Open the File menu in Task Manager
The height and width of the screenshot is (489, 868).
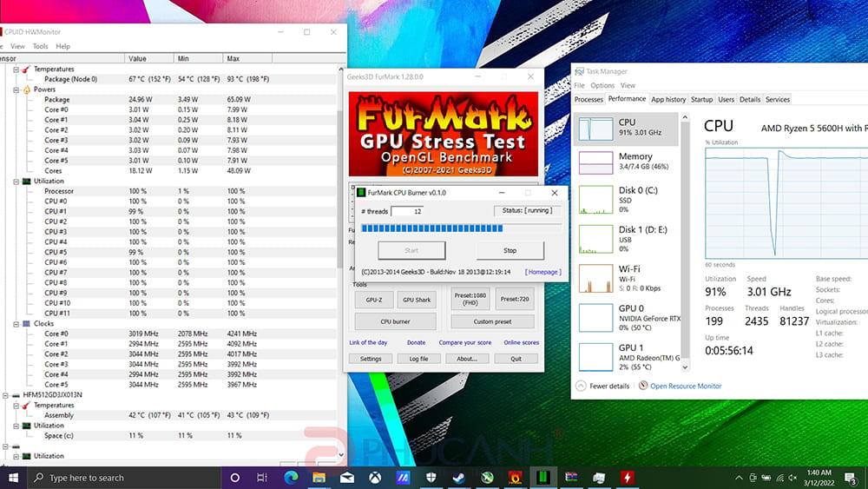[x=579, y=86]
